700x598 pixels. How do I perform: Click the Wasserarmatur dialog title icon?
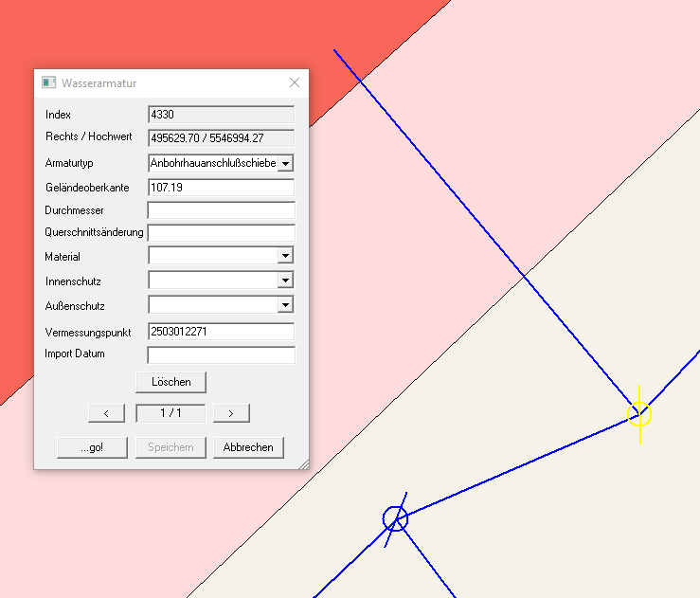48,82
